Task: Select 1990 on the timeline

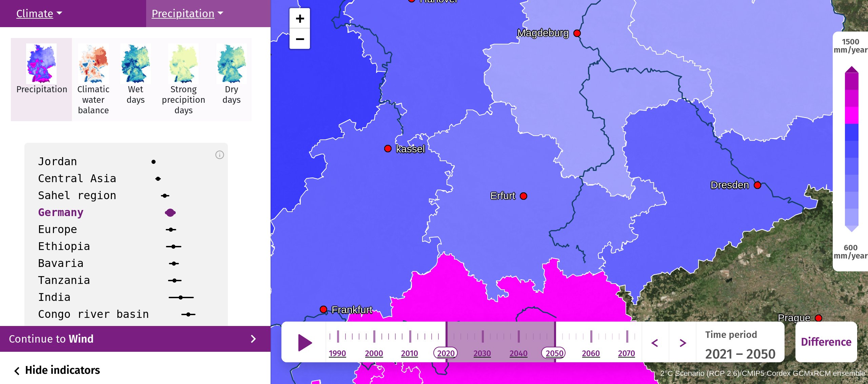Action: tap(337, 353)
